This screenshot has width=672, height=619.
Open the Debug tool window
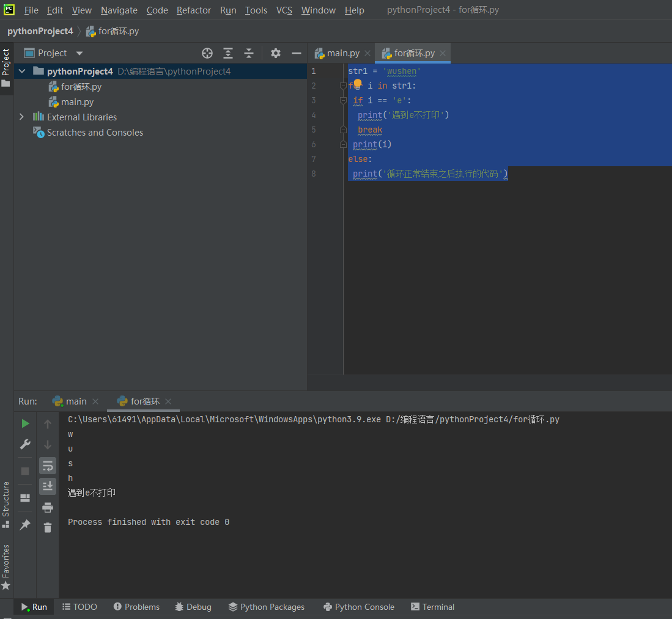coord(193,607)
